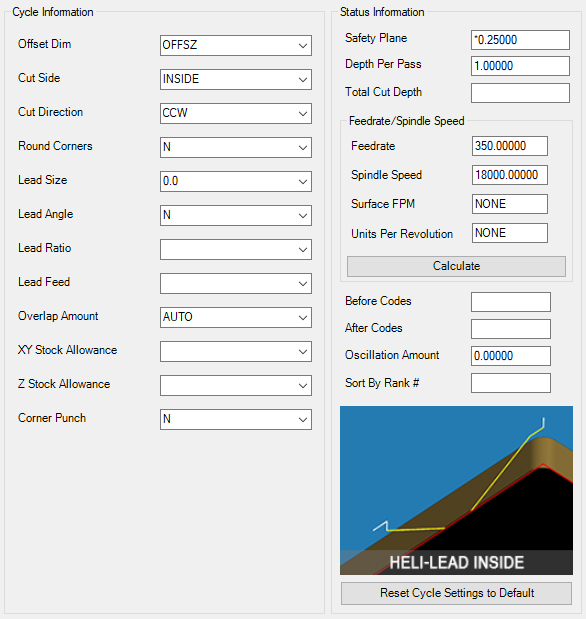Screen dimensions: 586x619
Task: Click the HELI-LEAD INSIDE preview image
Action: pyautogui.click(x=456, y=490)
